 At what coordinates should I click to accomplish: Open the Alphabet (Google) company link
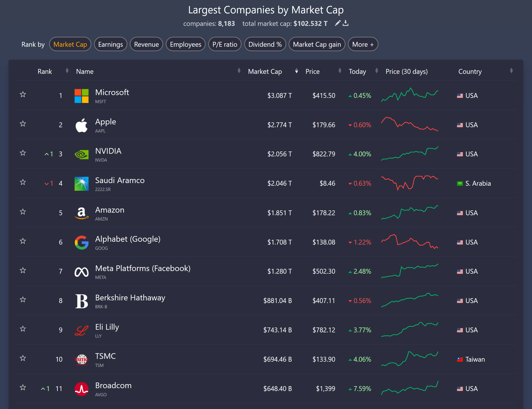pyautogui.click(x=128, y=239)
